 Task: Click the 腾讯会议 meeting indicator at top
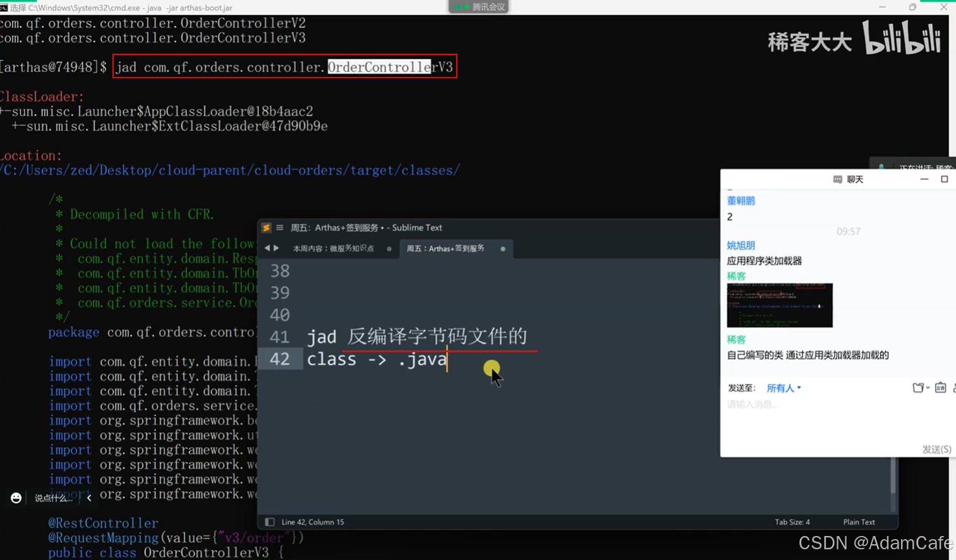click(479, 7)
